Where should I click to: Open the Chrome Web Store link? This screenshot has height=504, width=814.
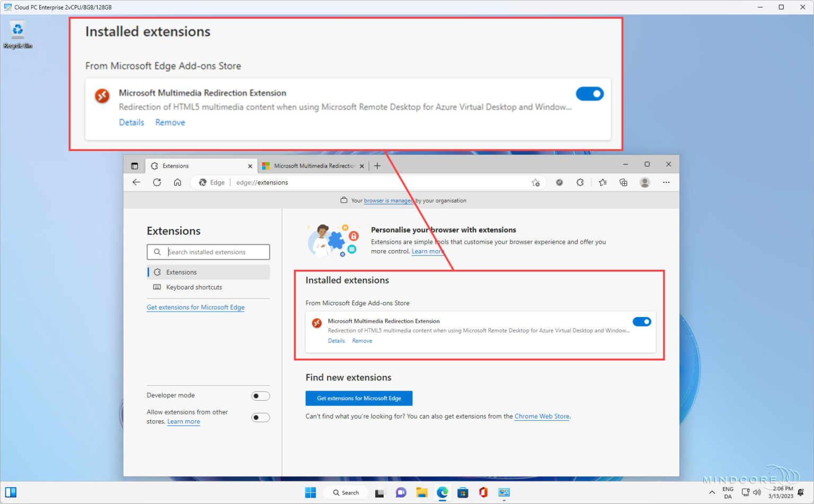point(542,416)
